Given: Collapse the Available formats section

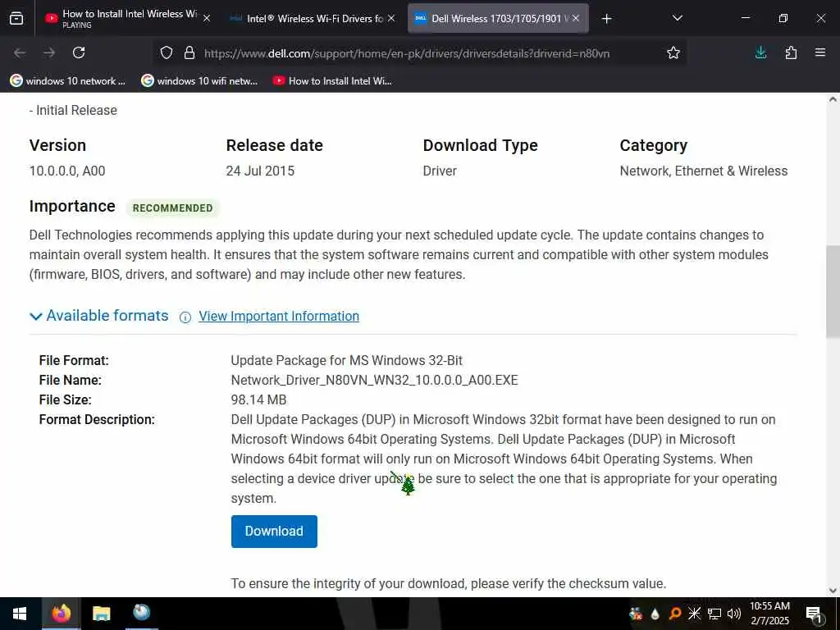Looking at the screenshot, I should point(99,316).
